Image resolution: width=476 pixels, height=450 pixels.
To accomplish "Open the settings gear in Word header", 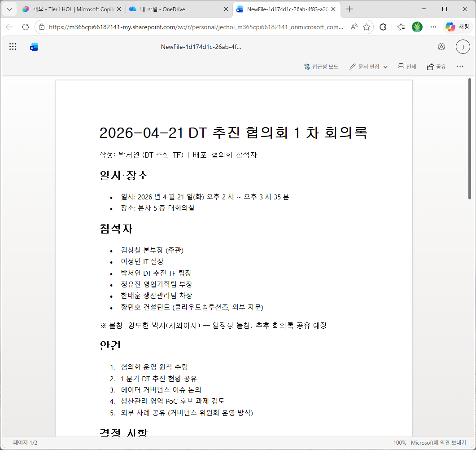I will coord(441,47).
